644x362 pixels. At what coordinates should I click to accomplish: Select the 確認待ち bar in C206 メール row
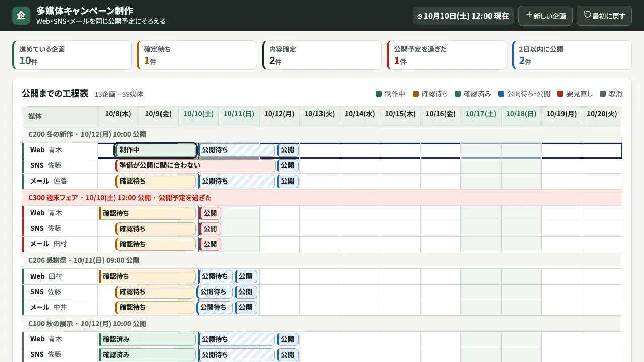point(155,308)
